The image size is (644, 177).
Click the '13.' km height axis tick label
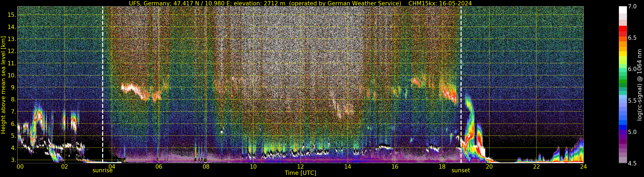pos(12,39)
